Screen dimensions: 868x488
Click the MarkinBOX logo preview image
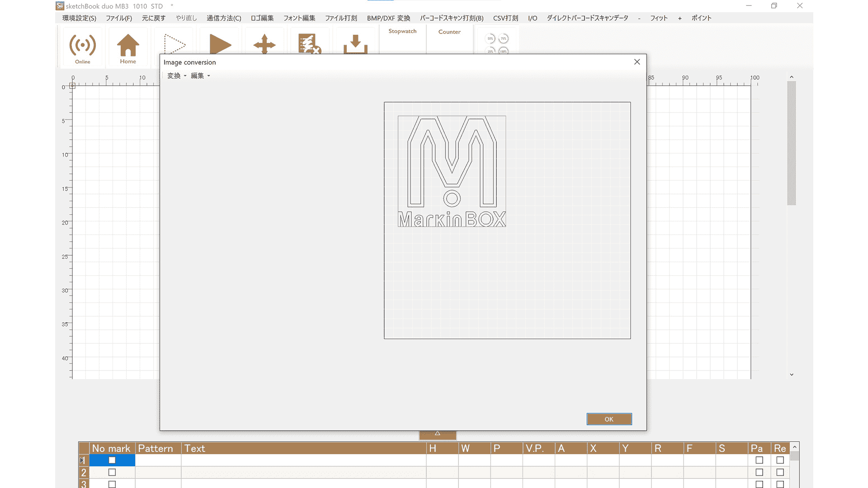[x=452, y=171]
